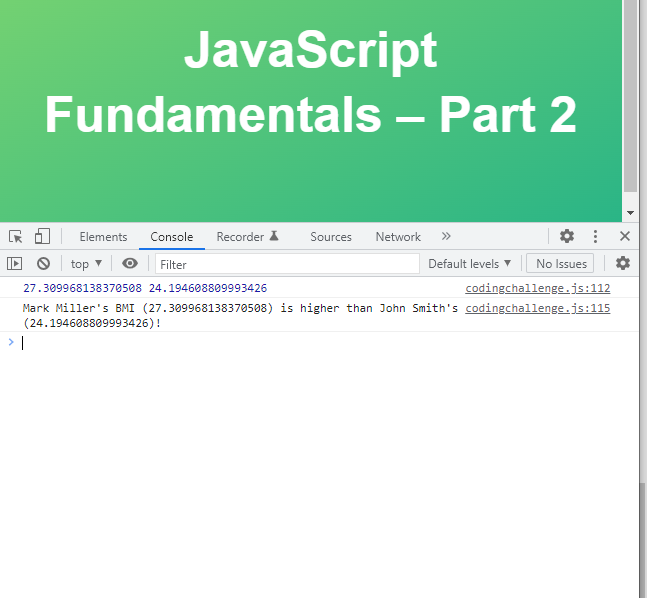Create a live expression with eye icon
Image resolution: width=647 pixels, height=598 pixels.
[130, 263]
